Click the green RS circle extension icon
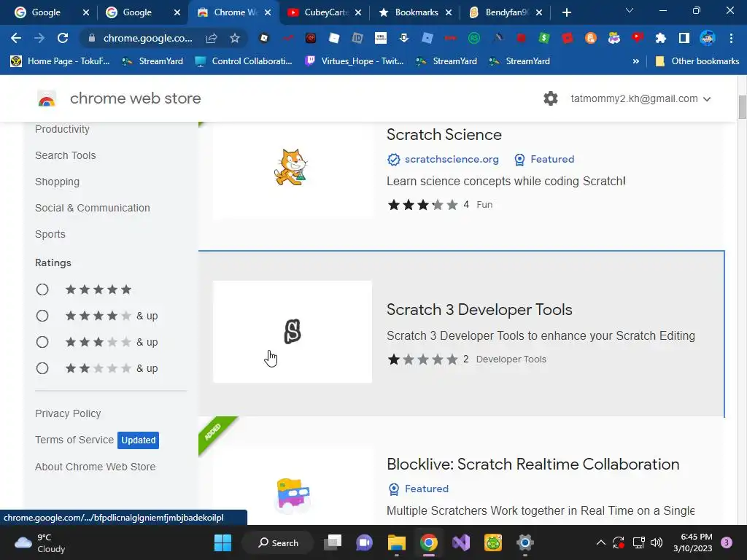 click(474, 38)
